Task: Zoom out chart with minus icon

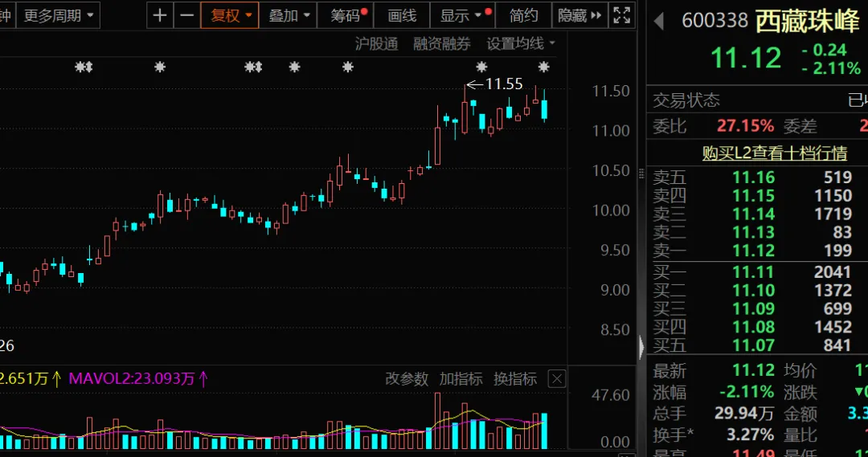Action: [187, 15]
